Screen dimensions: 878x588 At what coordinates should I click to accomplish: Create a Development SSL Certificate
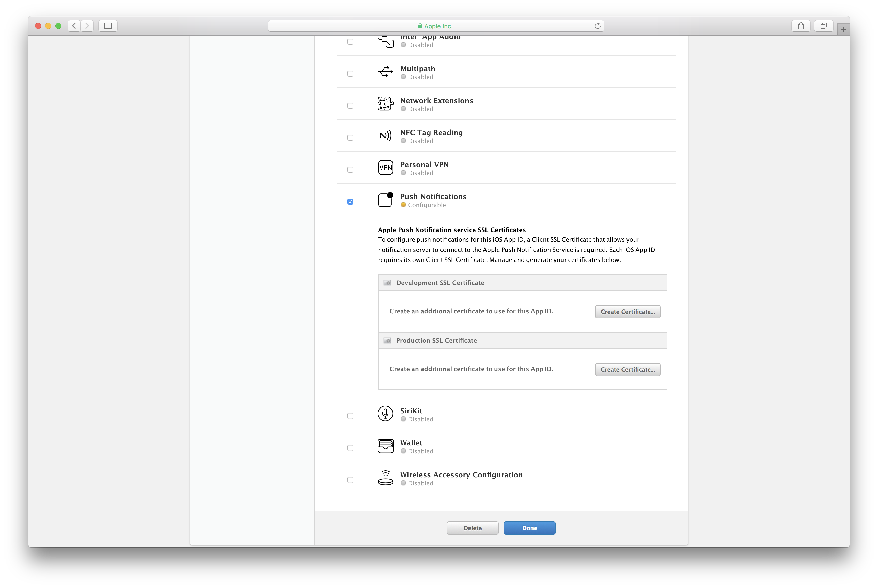point(627,312)
